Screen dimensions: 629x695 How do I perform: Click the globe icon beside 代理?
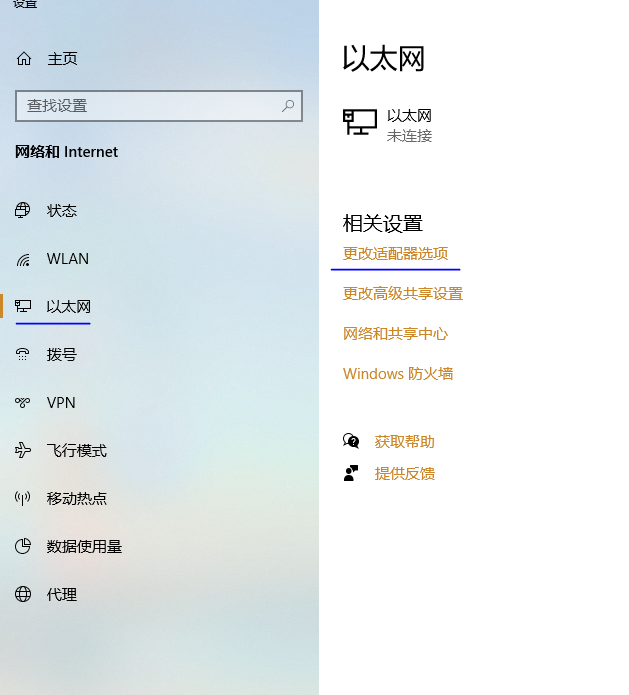[23, 594]
